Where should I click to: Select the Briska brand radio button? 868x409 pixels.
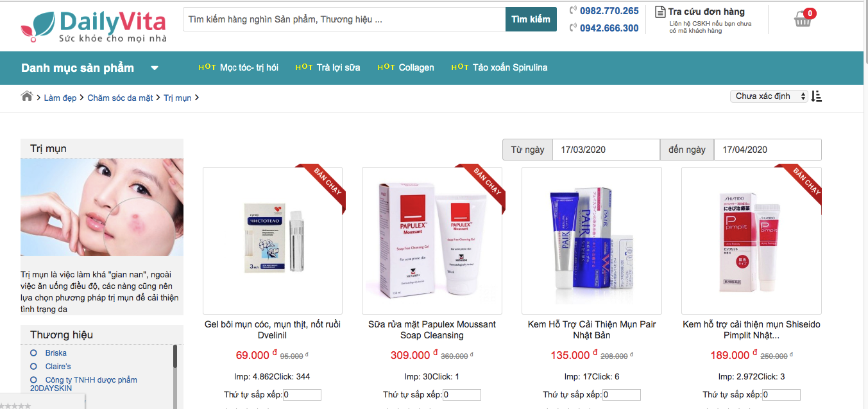pyautogui.click(x=33, y=353)
